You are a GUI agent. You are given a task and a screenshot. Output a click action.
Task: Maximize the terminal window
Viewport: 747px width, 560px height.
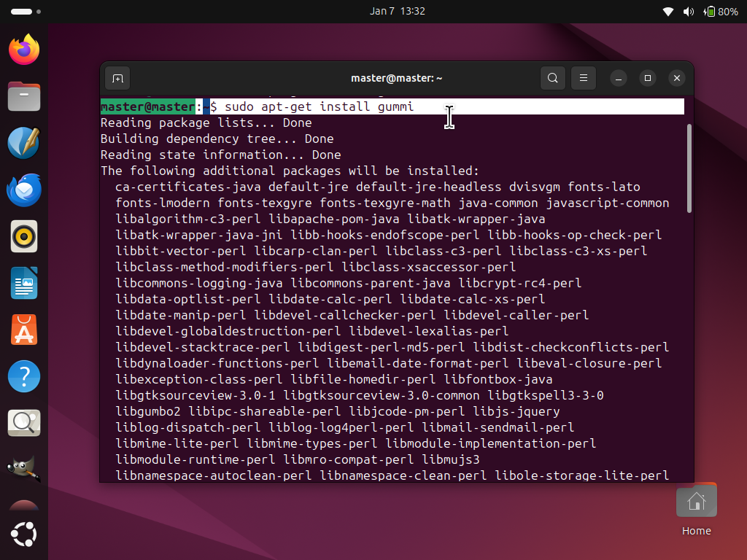(648, 78)
